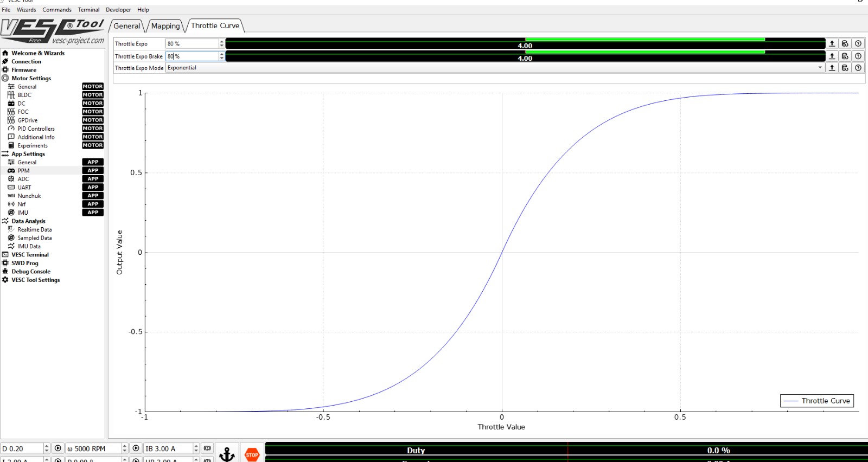Open help icon for Throttle Expo Mode
Viewport: 868px width, 462px height.
(x=858, y=68)
